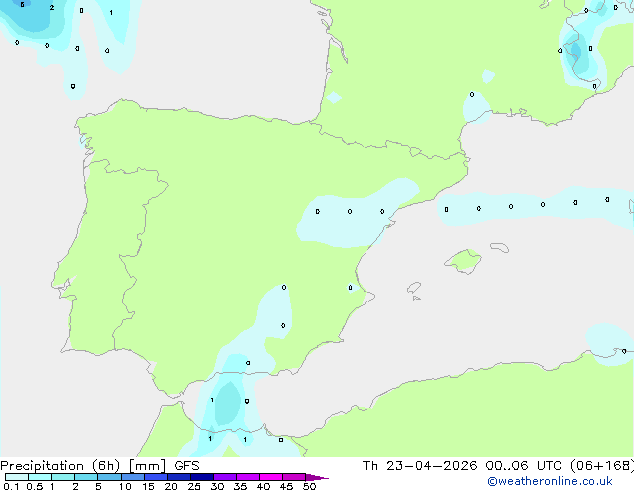Click the '5' rainfall value at top-left
The height and width of the screenshot is (490, 634).
point(22,4)
